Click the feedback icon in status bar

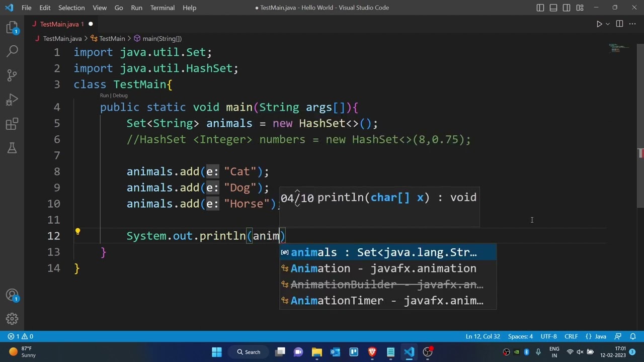tap(618, 336)
